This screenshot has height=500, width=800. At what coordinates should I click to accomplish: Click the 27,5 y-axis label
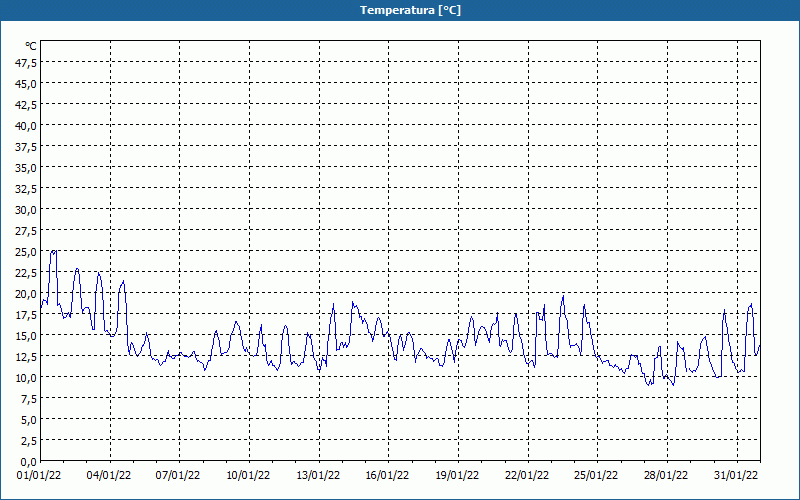pos(27,231)
